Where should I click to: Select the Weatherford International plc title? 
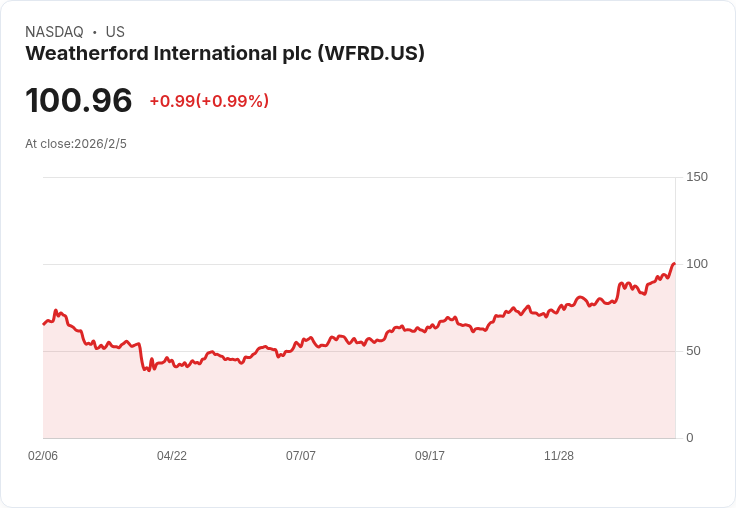(225, 54)
